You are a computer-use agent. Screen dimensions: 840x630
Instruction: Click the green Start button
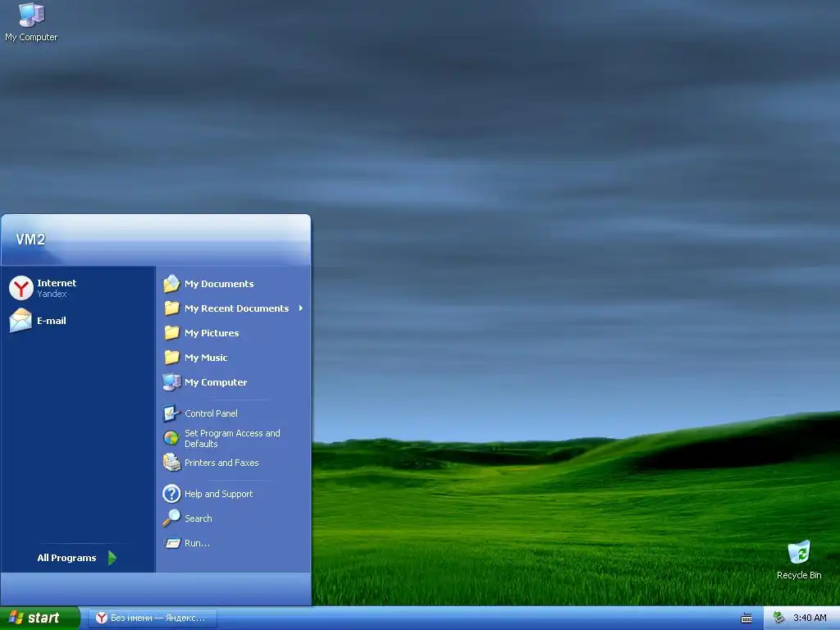coord(39,618)
